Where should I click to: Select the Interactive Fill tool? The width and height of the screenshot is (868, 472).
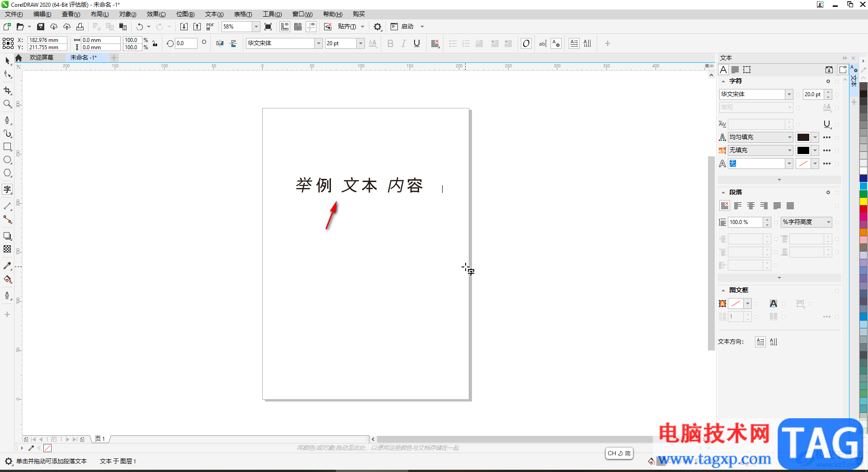click(x=7, y=279)
